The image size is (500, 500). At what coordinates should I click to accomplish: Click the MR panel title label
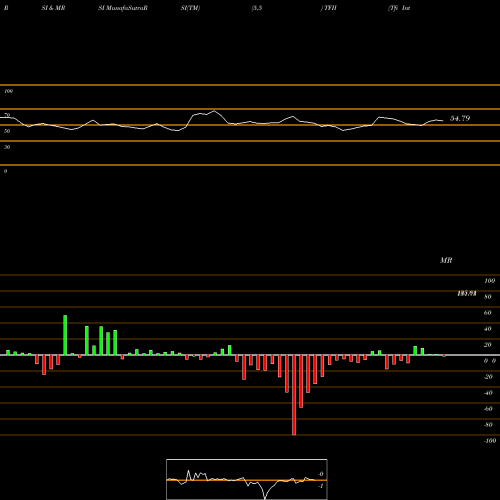point(446,260)
